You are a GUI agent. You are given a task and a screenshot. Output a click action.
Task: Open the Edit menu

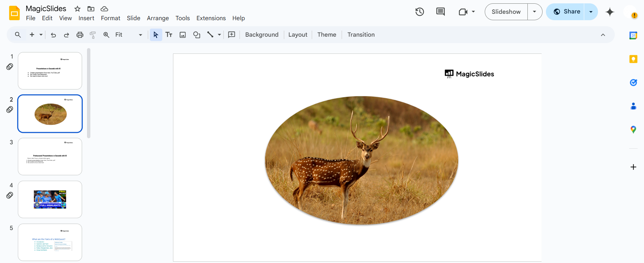coord(47,18)
